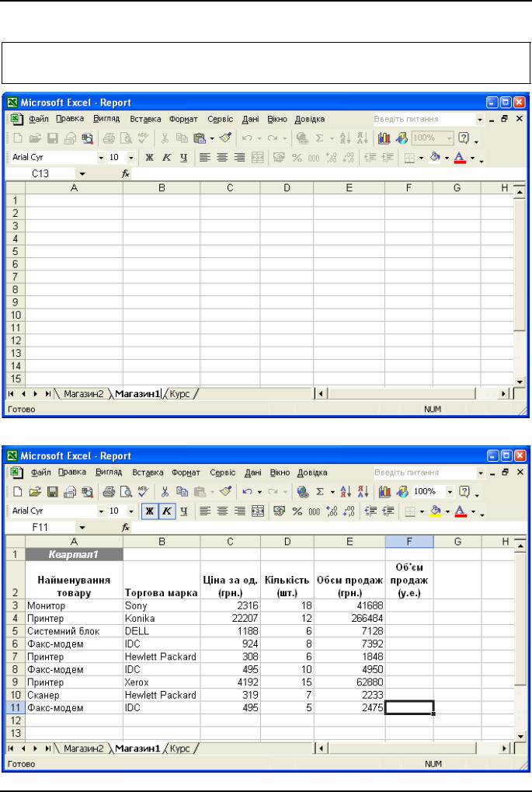The height and width of the screenshot is (792, 532).
Task: Toggle Underline Ч in the empty-sheet window
Action: coord(184,158)
